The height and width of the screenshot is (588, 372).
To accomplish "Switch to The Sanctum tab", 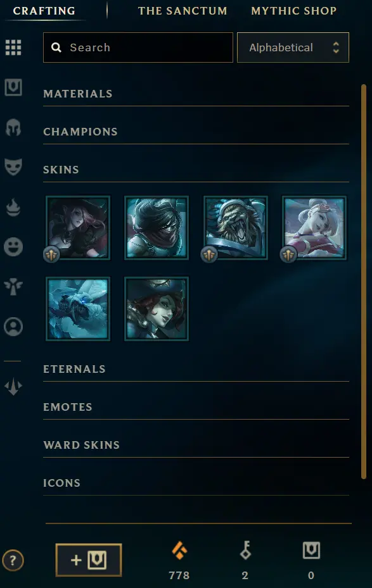I will pos(183,11).
